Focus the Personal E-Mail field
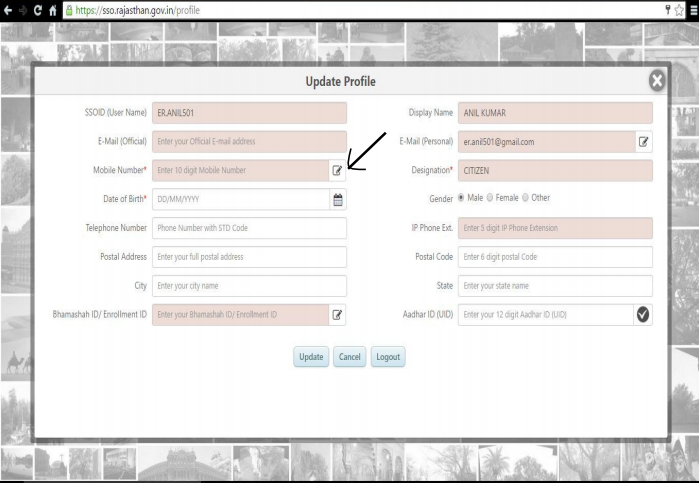This screenshot has height=485, width=699. pos(547,142)
